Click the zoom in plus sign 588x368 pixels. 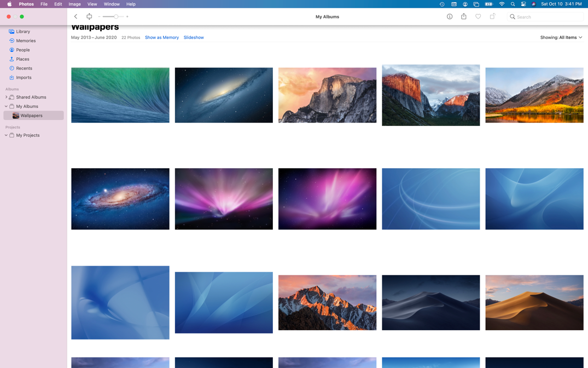pyautogui.click(x=127, y=16)
